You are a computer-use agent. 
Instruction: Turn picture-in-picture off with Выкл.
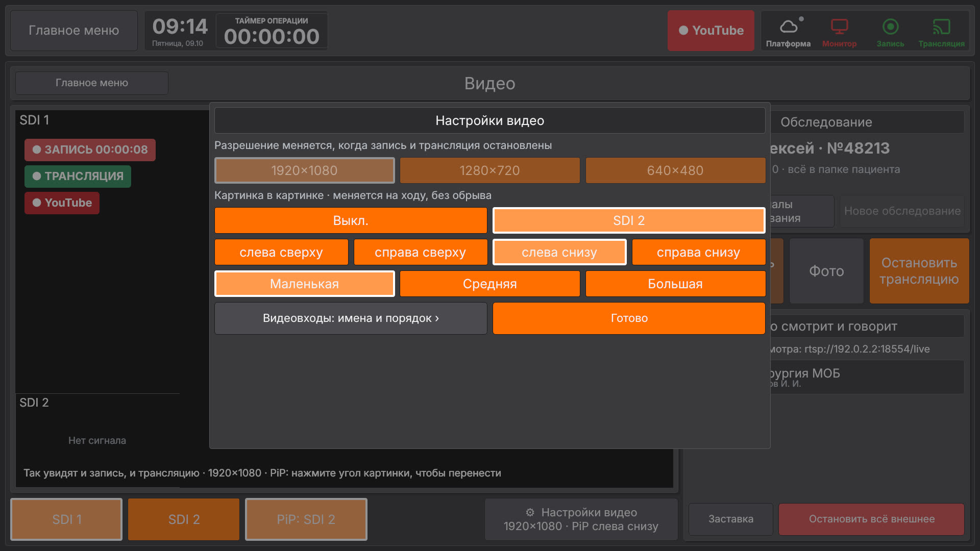click(351, 220)
